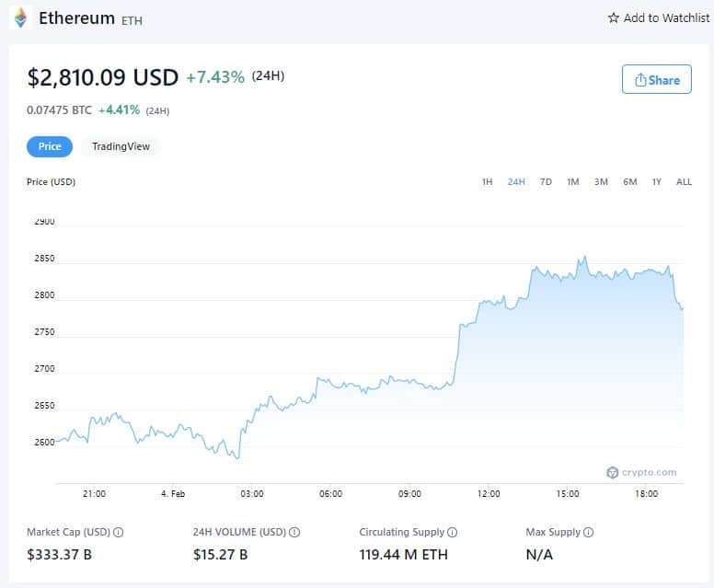The image size is (714, 588).
Task: Click the ETH ticker symbol
Action: point(132,20)
